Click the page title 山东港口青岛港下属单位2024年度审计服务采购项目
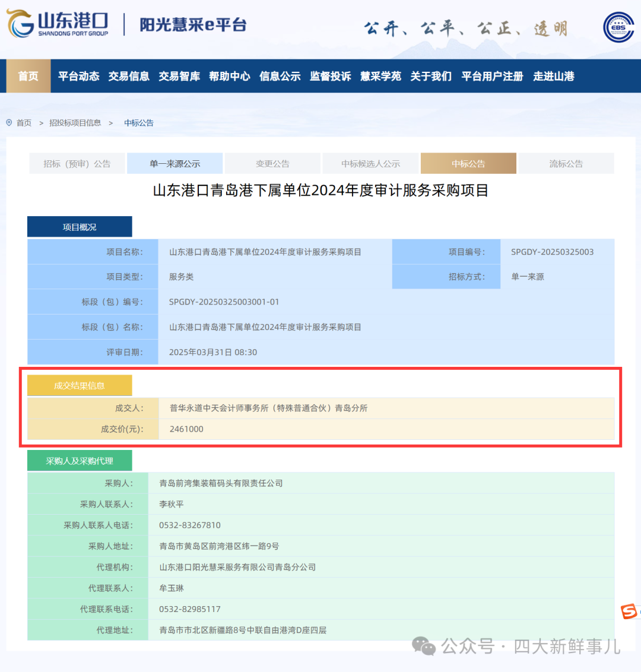This screenshot has height=672, width=641. (x=320, y=191)
